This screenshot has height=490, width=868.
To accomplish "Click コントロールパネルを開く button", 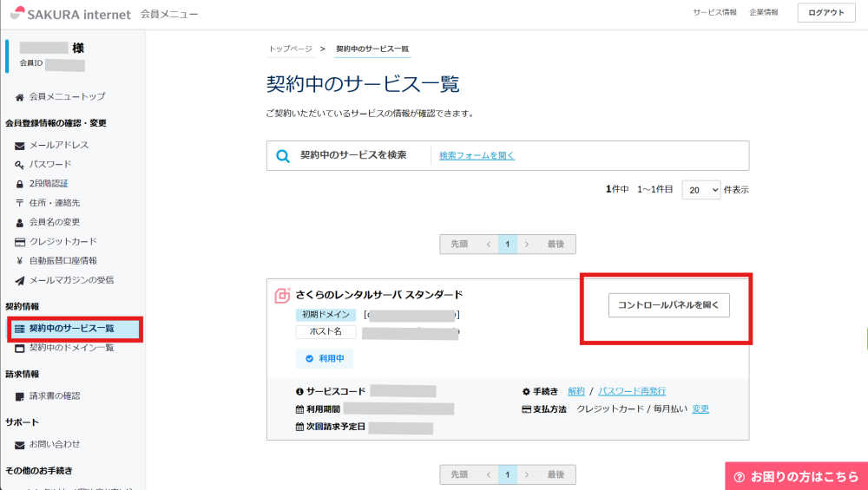I will click(668, 305).
